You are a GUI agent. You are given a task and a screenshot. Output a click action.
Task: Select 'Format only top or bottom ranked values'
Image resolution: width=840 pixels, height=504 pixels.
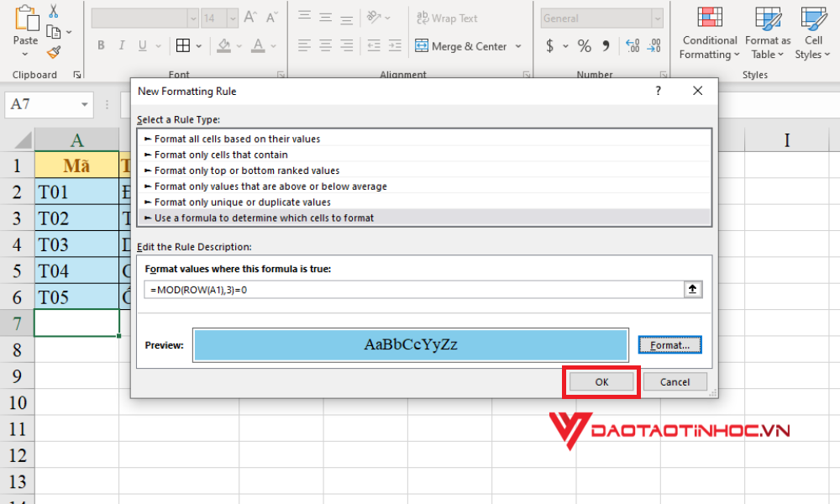pos(424,171)
